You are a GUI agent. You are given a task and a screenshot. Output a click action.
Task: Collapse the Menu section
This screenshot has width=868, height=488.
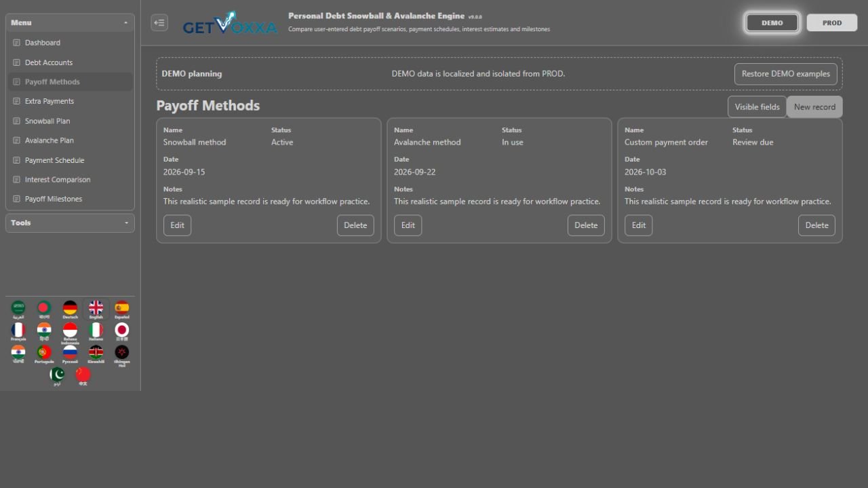tap(70, 22)
